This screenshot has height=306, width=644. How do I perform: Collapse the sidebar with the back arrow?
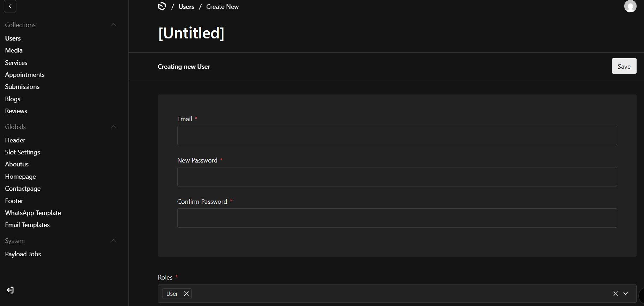pyautogui.click(x=10, y=6)
